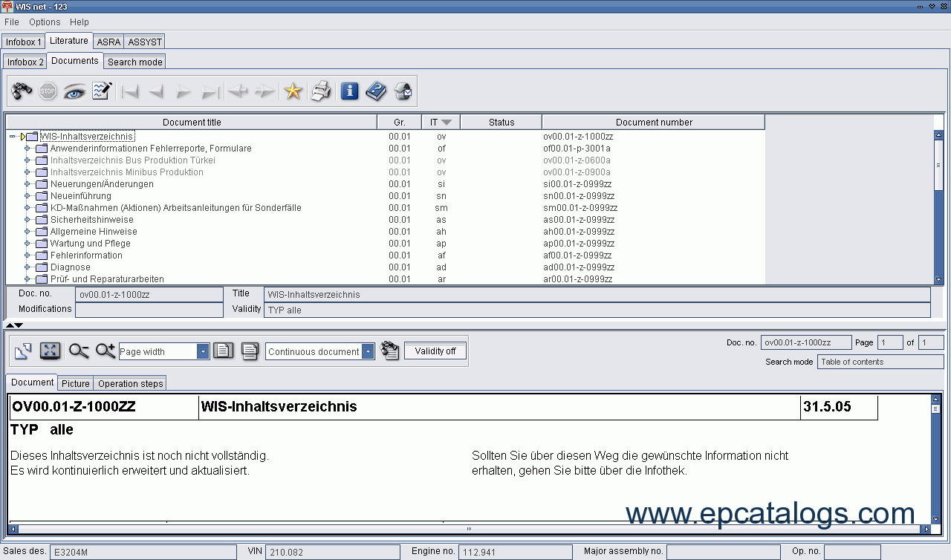Open the Picture tab

pos(76,383)
